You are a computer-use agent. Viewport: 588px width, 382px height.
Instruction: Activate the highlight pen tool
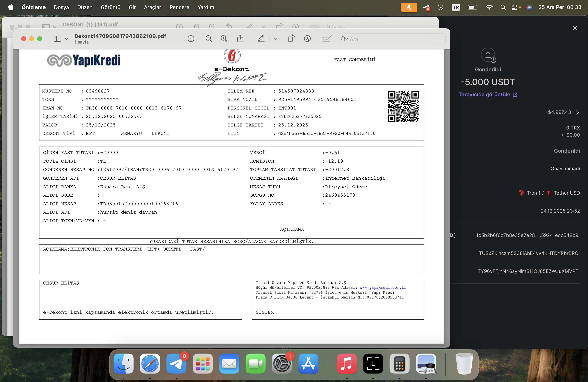pyautogui.click(x=261, y=39)
